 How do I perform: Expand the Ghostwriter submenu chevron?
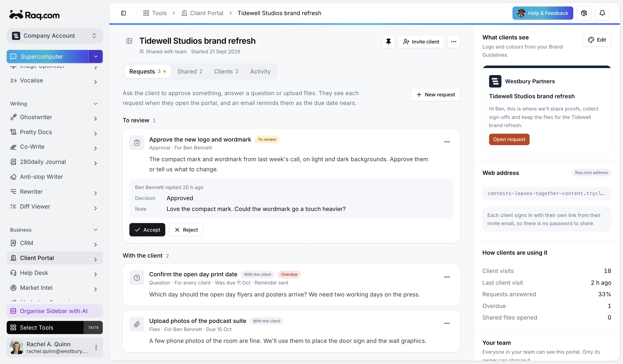tap(95, 119)
